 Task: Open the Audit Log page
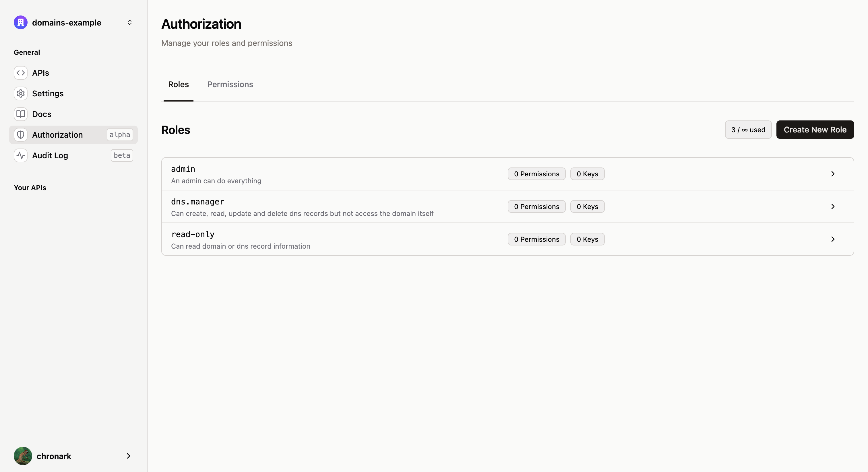pos(73,155)
